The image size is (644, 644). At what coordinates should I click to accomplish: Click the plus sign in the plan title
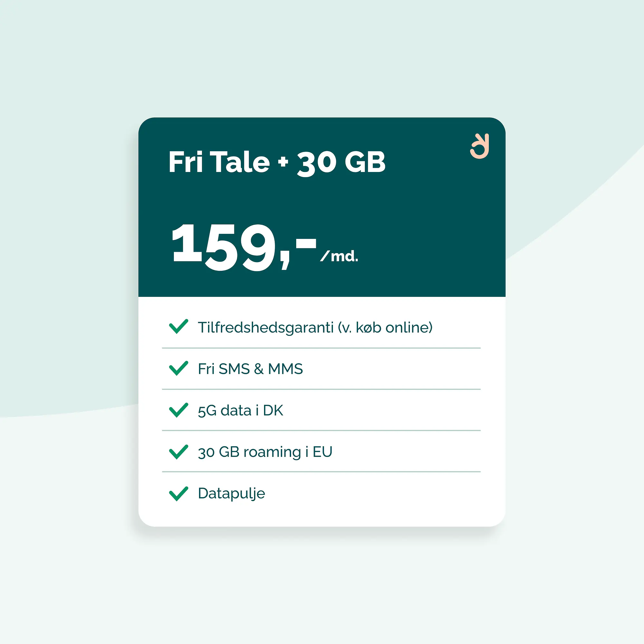click(283, 162)
